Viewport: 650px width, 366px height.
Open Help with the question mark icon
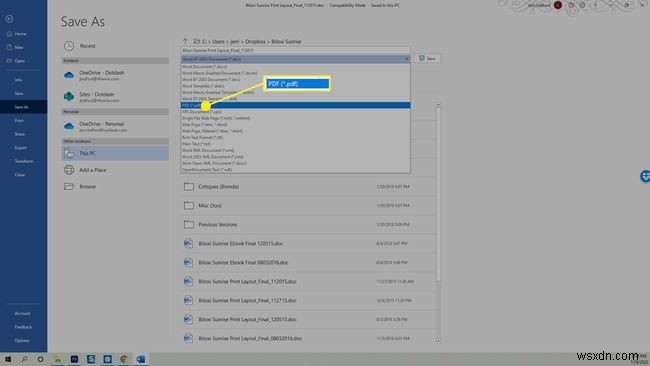[596, 5]
